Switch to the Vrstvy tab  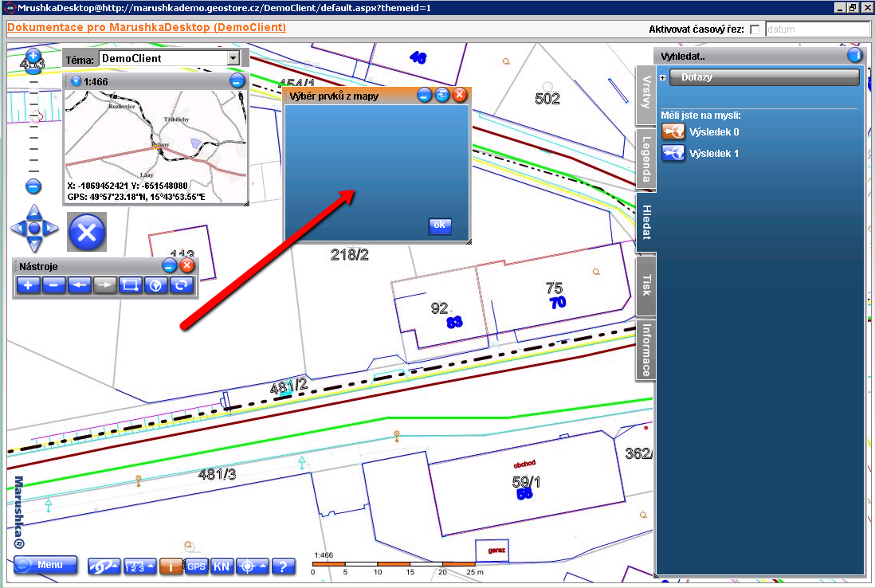coord(645,96)
